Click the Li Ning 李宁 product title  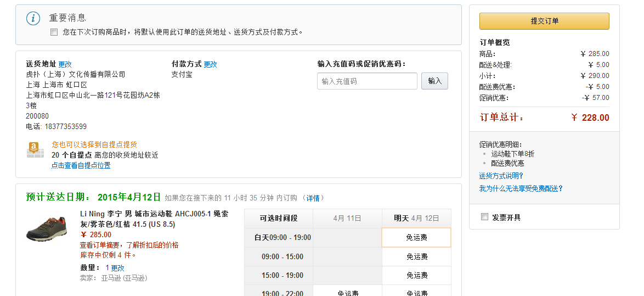tap(154, 219)
